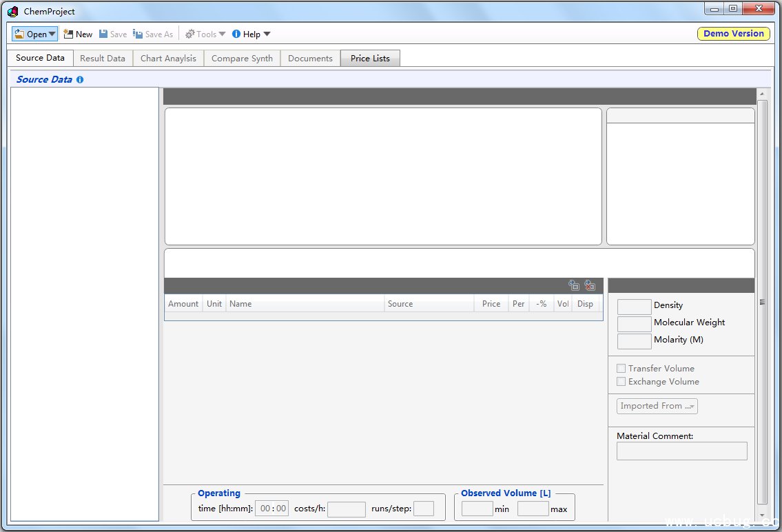The image size is (782, 532).
Task: Click the ChemProject app icon in title bar
Action: [x=12, y=11]
